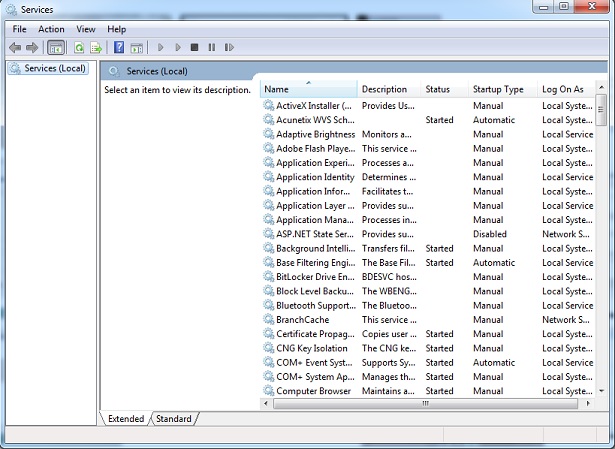Open the Help menu
Viewport: 615px width, 449px height.
[x=116, y=29]
